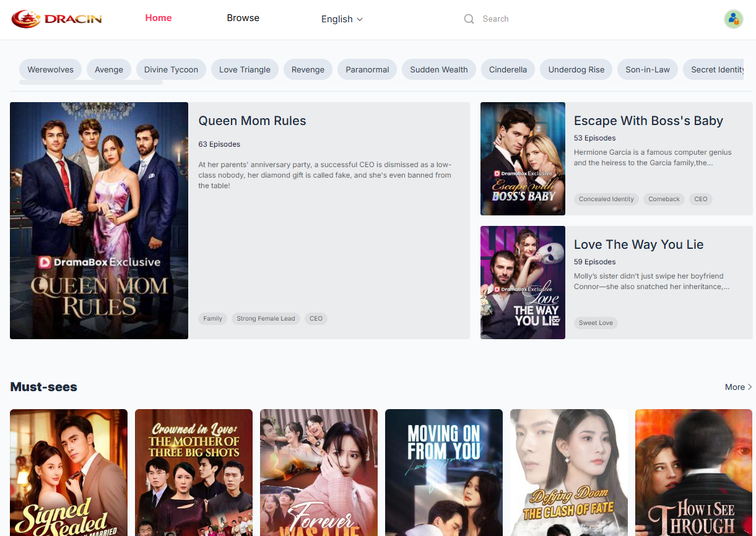Open Escape With Boss's Baby poster
This screenshot has height=536, width=756.
tap(523, 158)
